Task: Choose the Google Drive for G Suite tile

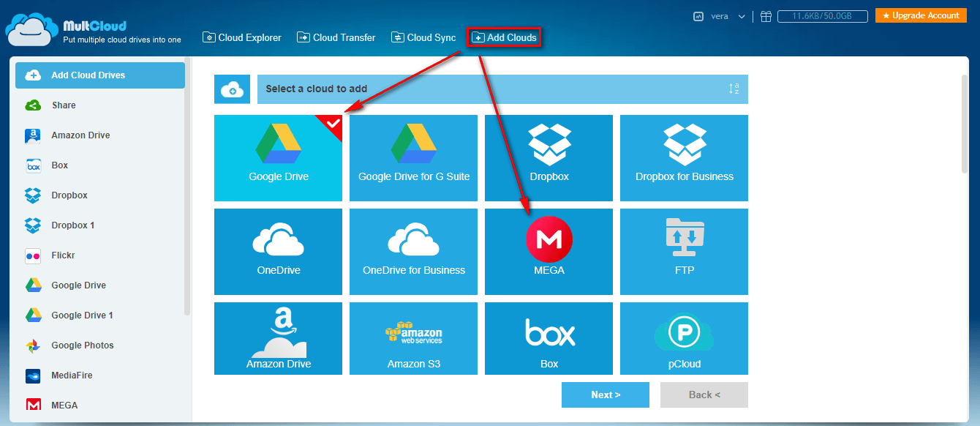Action: tap(413, 158)
